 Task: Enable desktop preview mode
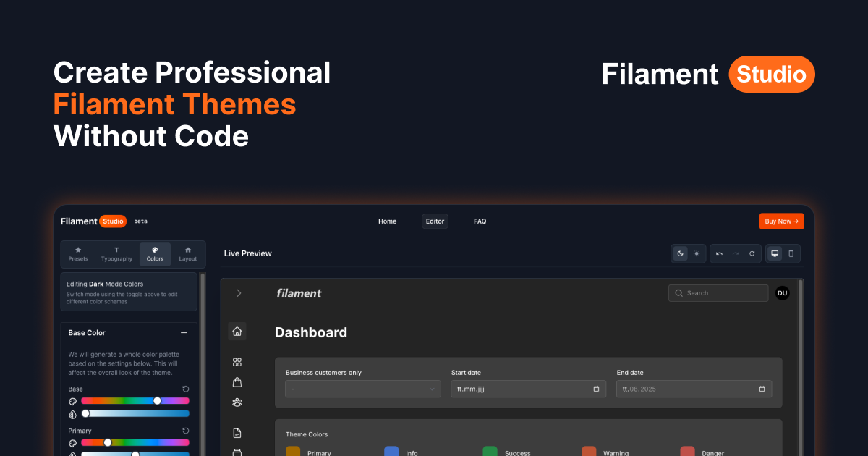coord(774,253)
